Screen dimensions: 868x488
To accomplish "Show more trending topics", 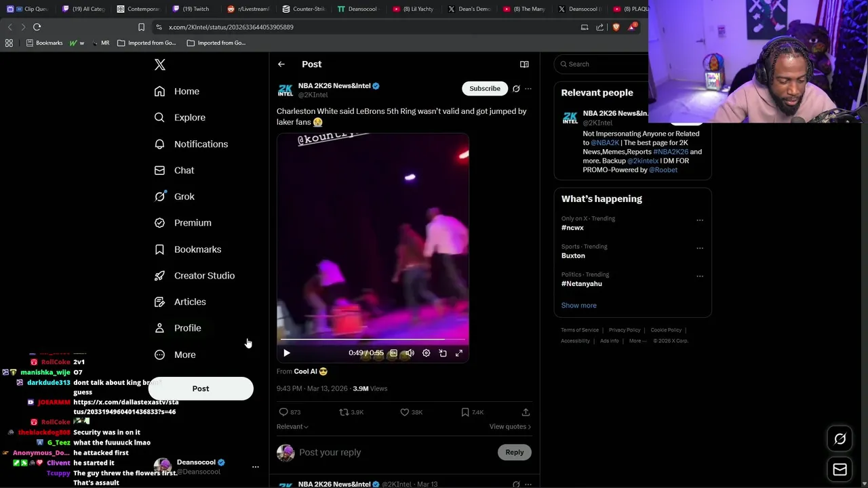I will click(578, 306).
